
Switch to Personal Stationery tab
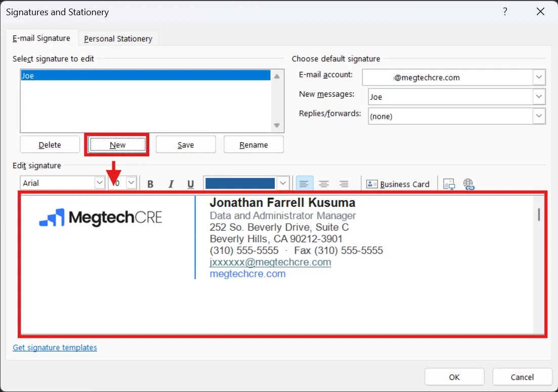tap(118, 38)
